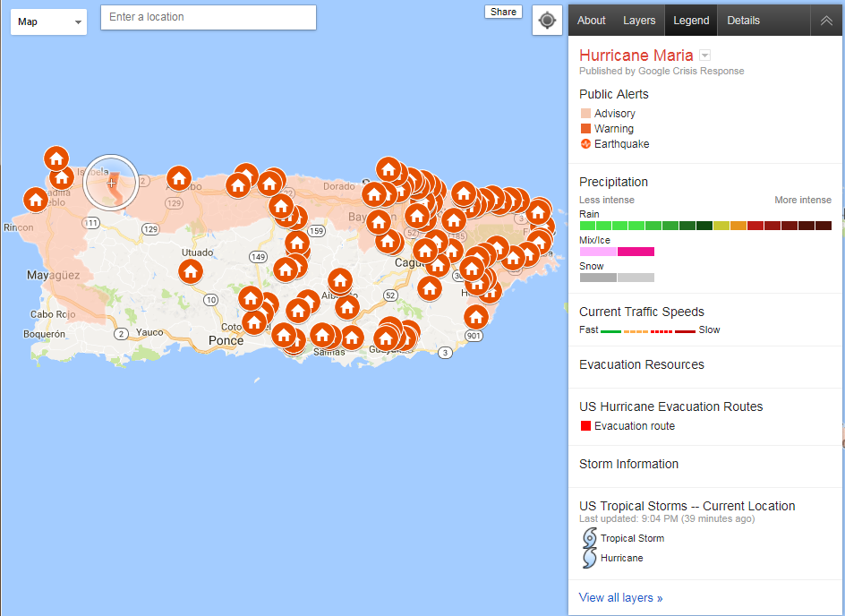Click the gray Snow color bar
Image resolution: width=845 pixels, height=616 pixels.
click(617, 278)
